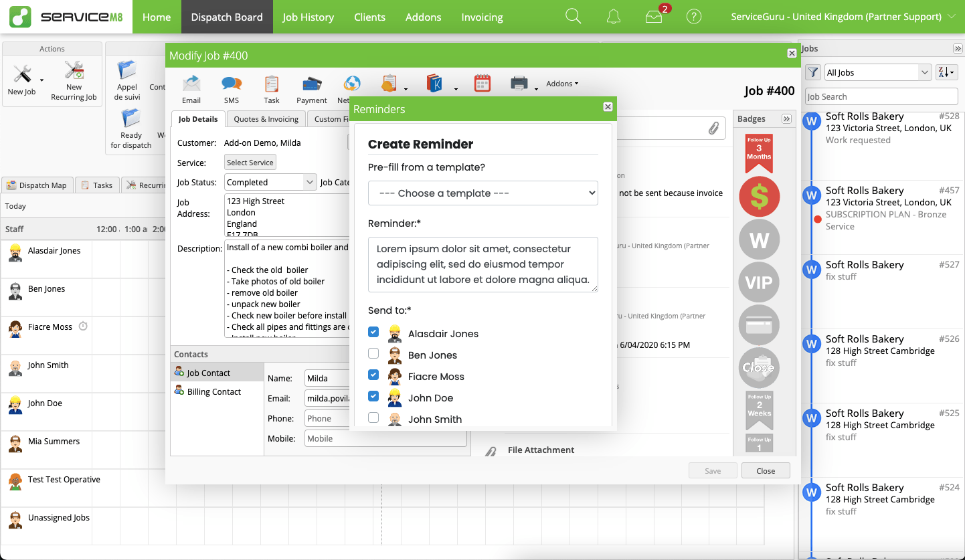
Task: Open the help question mark icon
Action: click(x=694, y=17)
